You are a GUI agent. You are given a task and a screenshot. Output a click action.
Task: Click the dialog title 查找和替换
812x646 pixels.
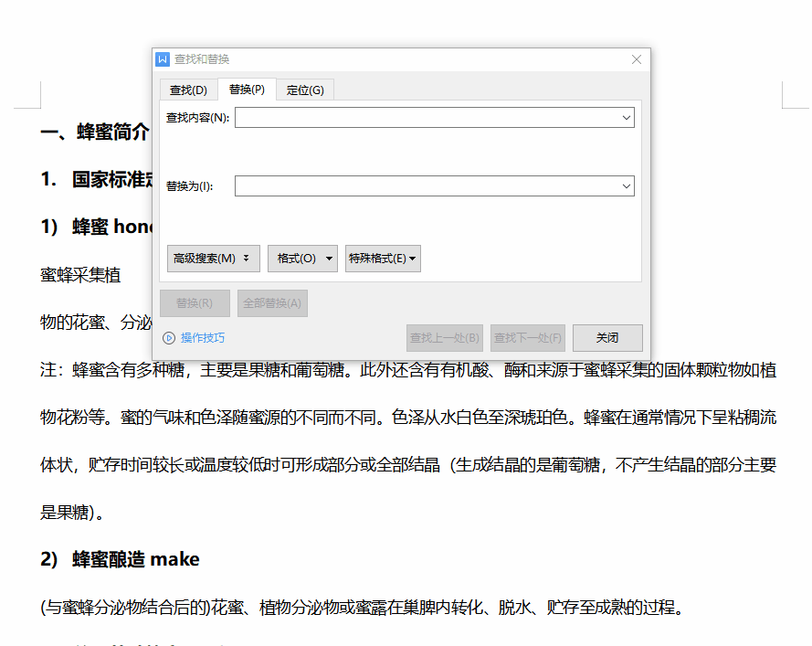tap(202, 59)
